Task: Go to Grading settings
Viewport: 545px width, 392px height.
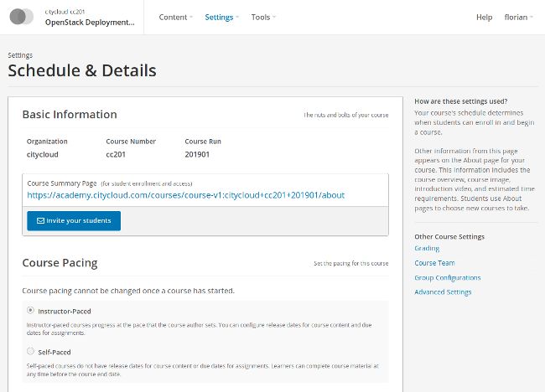Action: 427,248
